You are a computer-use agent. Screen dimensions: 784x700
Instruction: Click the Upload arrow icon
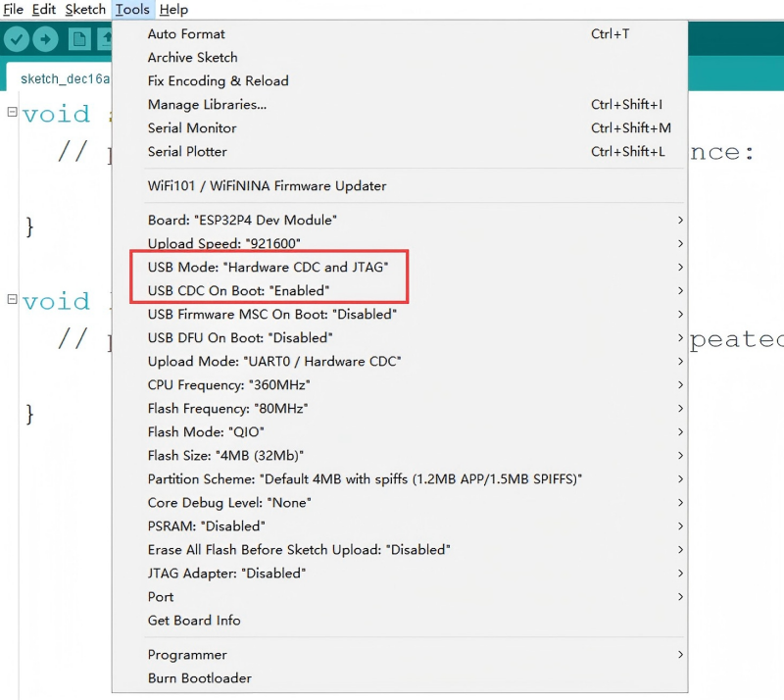click(x=46, y=39)
